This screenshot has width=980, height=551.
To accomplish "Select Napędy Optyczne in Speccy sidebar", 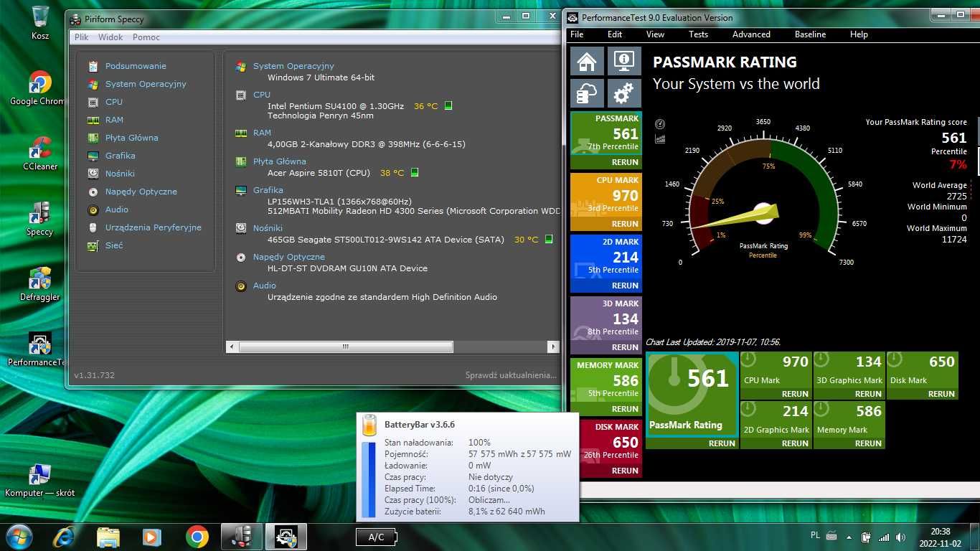I will (x=141, y=192).
